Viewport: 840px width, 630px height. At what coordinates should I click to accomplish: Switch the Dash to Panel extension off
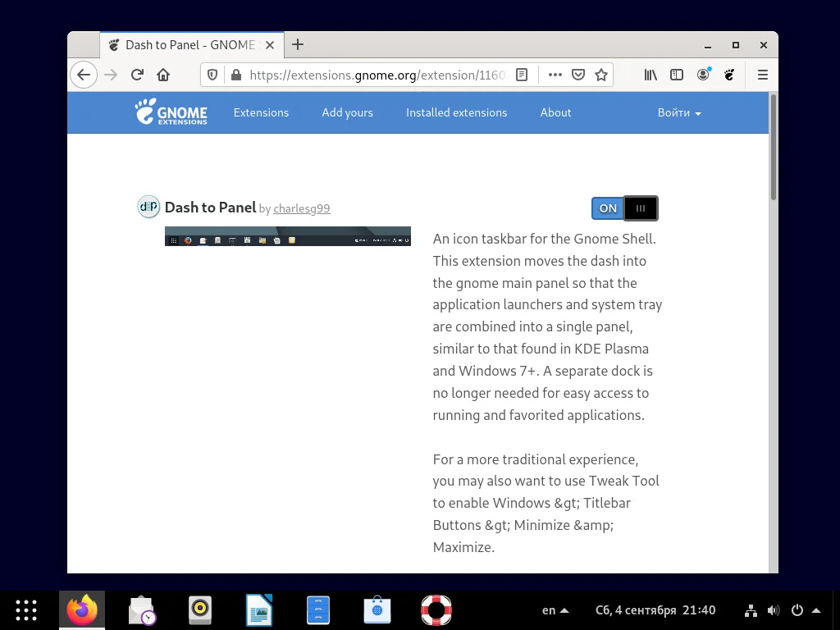(x=607, y=208)
